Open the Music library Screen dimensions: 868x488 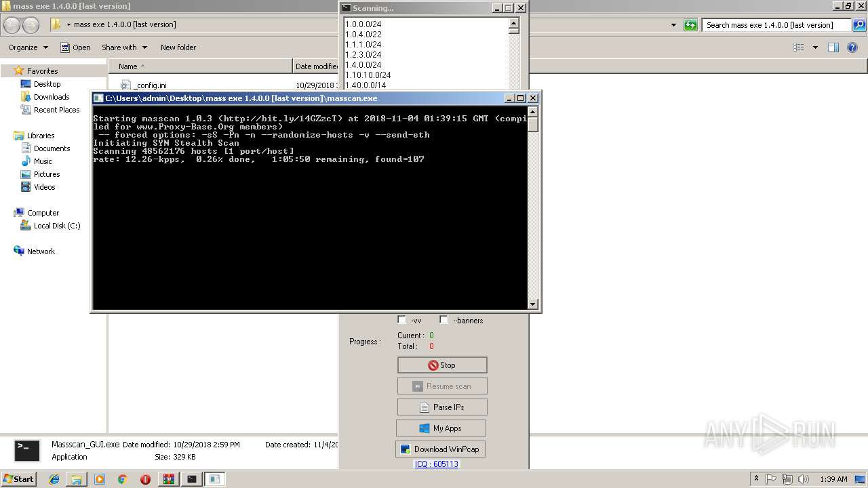[43, 161]
